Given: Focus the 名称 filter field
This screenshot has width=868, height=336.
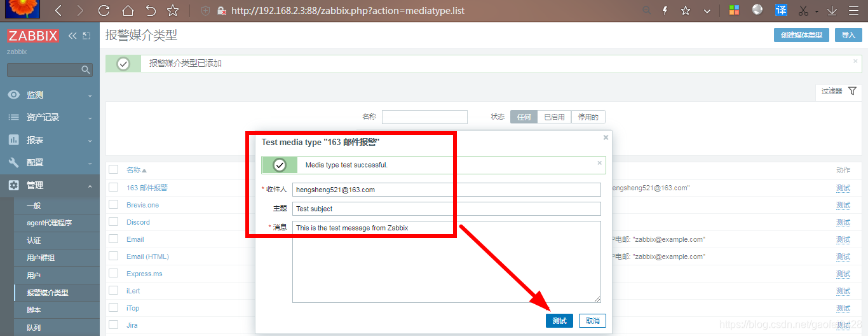Looking at the screenshot, I should 424,117.
